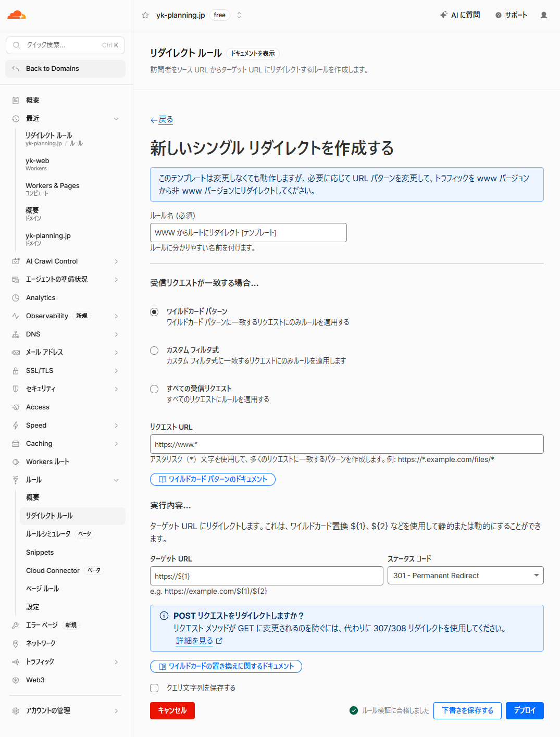Click the Caching drive icon
This screenshot has height=737, width=560.
[16, 444]
